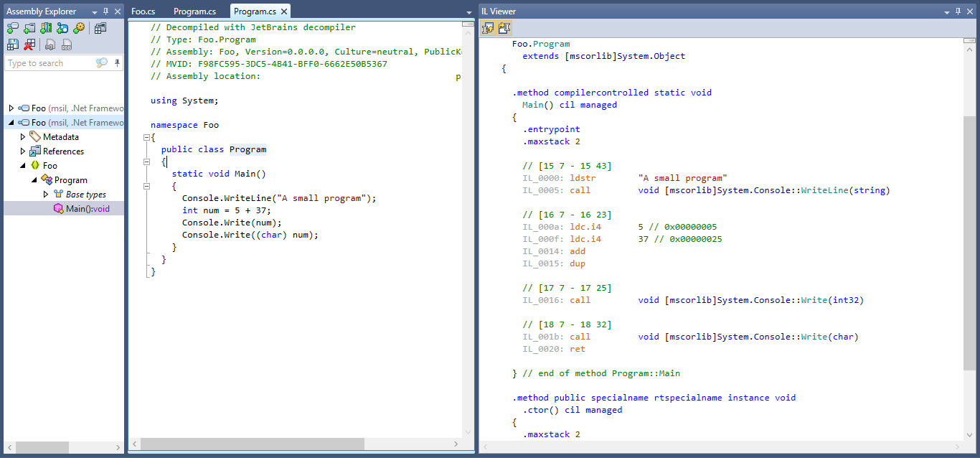The width and height of the screenshot is (980, 458).
Task: Click the Generate PDB icon
Action: tap(66, 45)
